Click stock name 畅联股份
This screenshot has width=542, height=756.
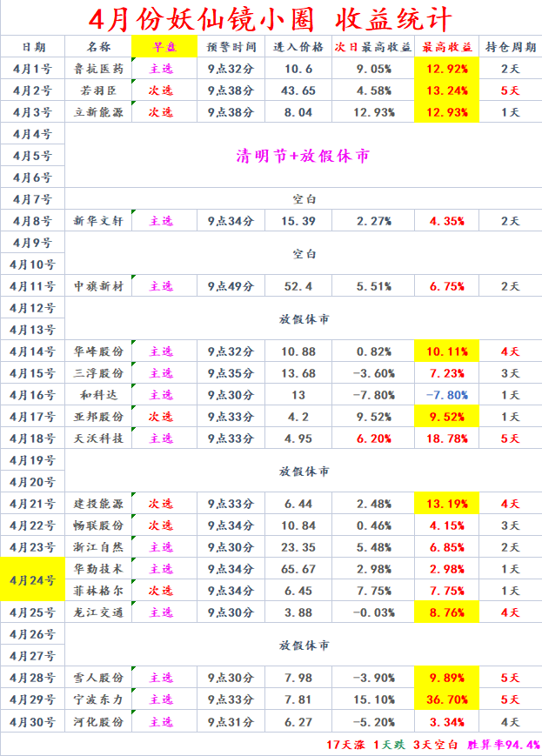[98, 525]
